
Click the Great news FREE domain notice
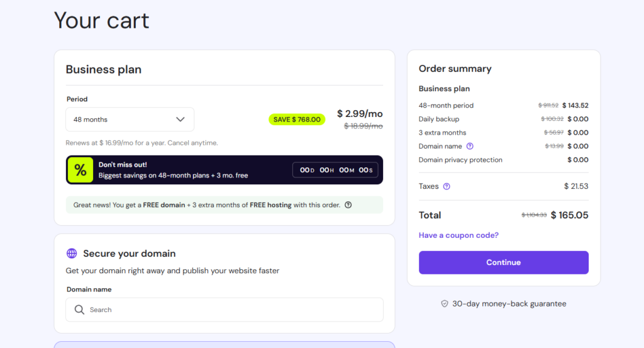pyautogui.click(x=225, y=205)
